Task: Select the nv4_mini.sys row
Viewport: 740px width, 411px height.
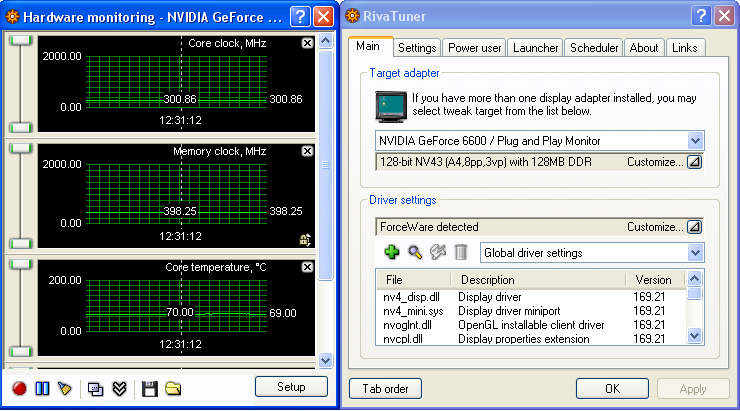Action: (x=531, y=311)
